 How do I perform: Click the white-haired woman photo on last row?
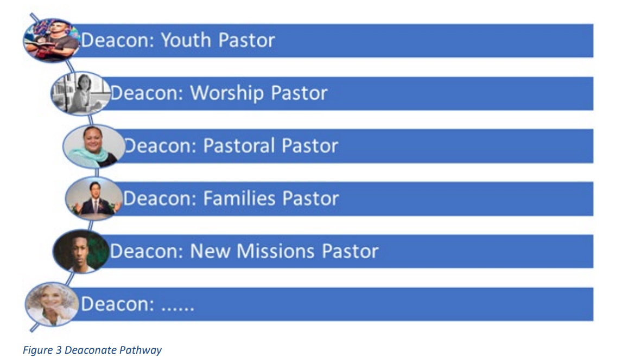(52, 304)
